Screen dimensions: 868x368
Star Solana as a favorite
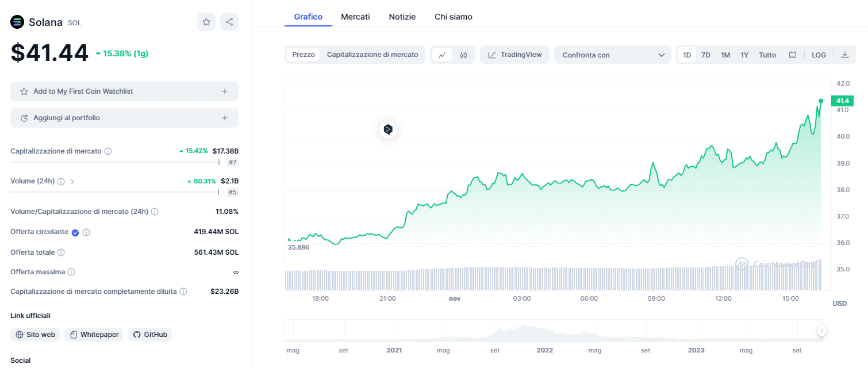pos(206,22)
